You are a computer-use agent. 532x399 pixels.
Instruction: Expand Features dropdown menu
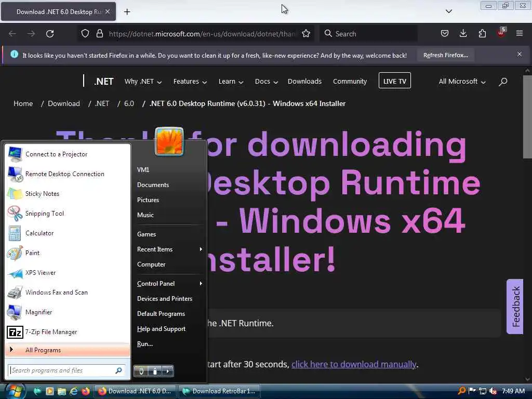click(x=190, y=82)
